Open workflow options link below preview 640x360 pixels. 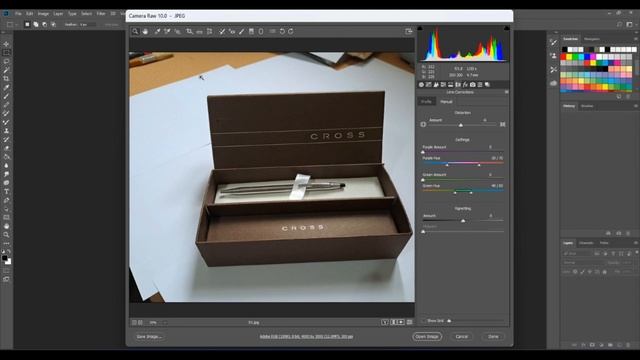(306, 337)
